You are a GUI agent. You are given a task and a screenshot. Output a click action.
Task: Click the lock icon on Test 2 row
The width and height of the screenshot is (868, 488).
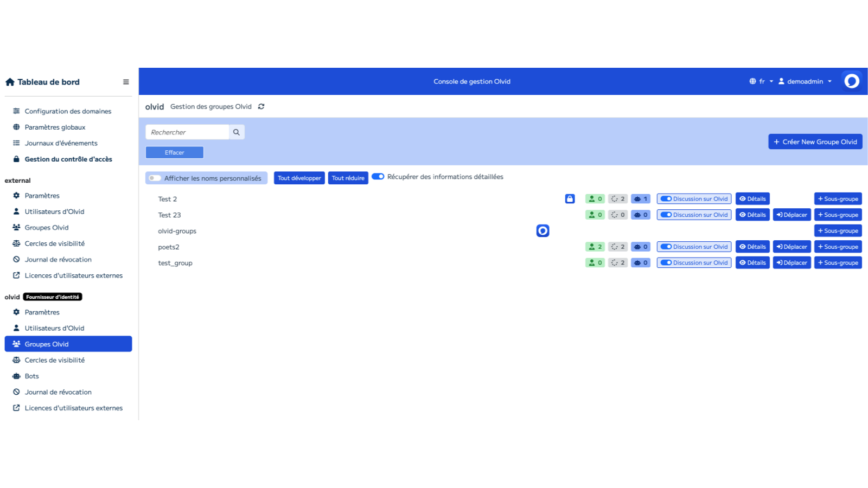click(x=569, y=198)
